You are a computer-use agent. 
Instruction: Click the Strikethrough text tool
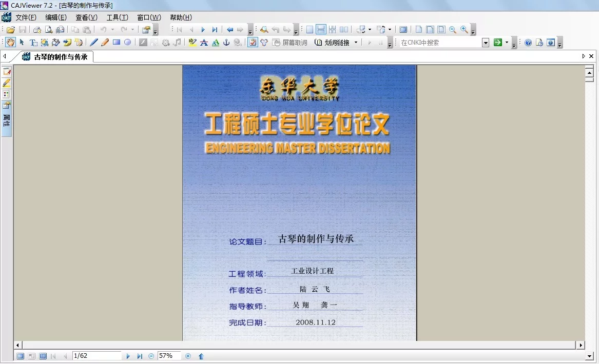(x=204, y=43)
